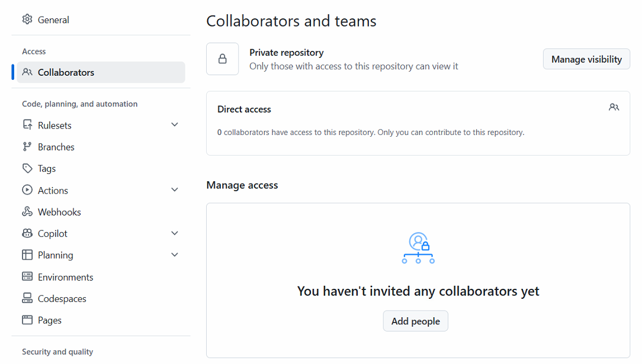Screen dimensions: 642x364
Task: Expand the Rulesets submenu chevron
Action: (x=175, y=125)
